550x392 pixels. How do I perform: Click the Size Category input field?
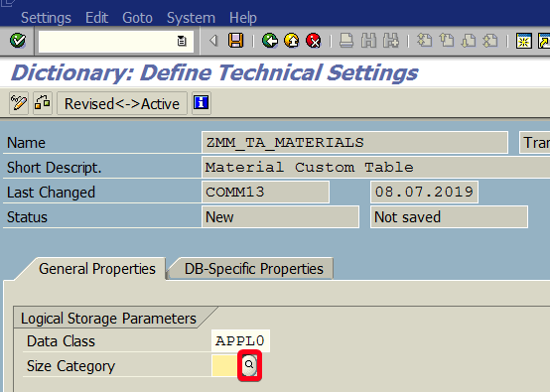click(224, 366)
